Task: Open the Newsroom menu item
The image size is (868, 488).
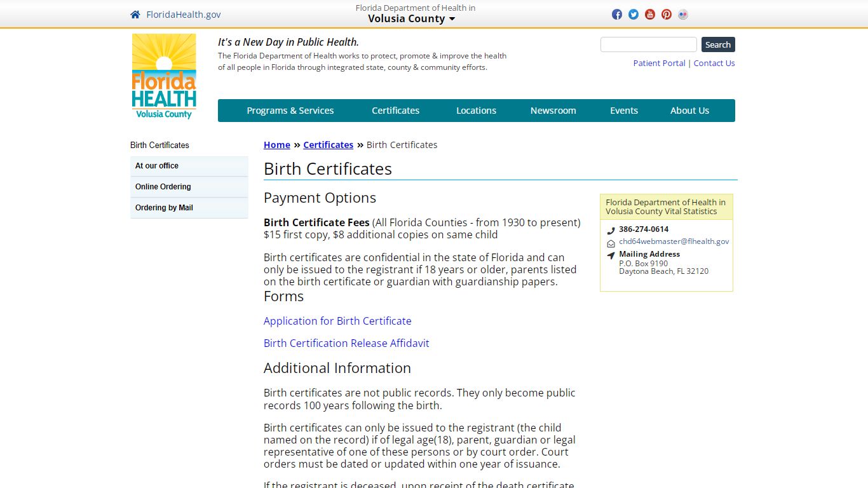Action: [x=553, y=111]
